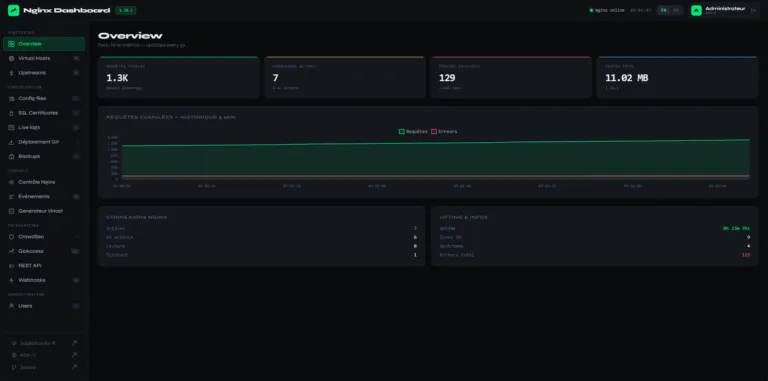768x381 pixels.
Task: Click the Support on Ko-fi external arrow icon
Action: coord(74,343)
